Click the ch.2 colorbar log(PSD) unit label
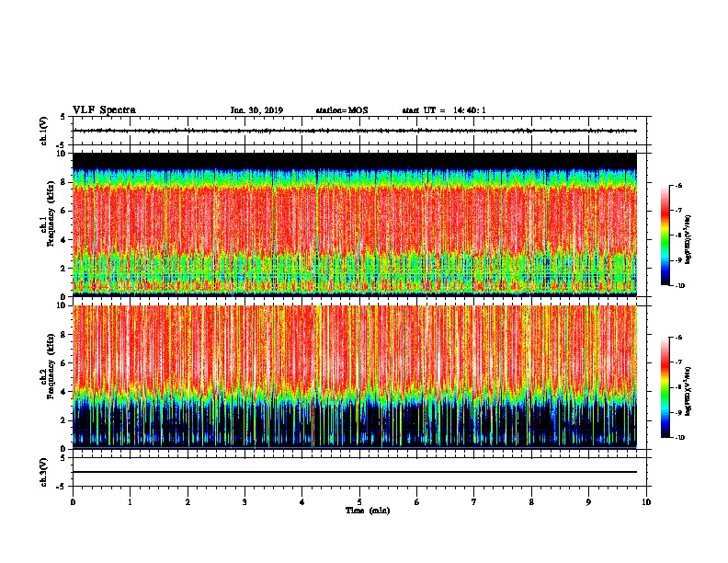 pos(688,391)
